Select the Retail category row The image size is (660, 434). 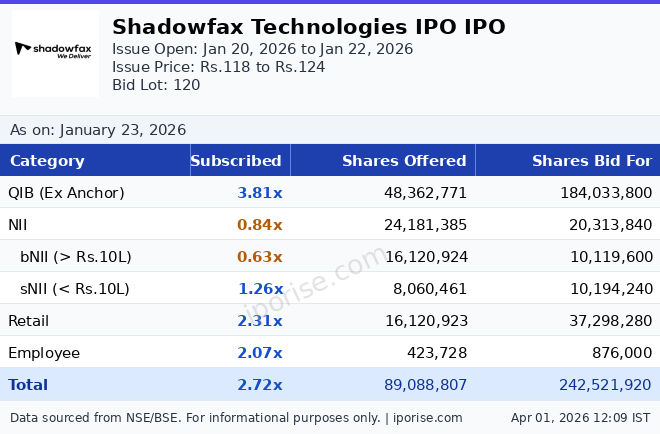point(28,321)
